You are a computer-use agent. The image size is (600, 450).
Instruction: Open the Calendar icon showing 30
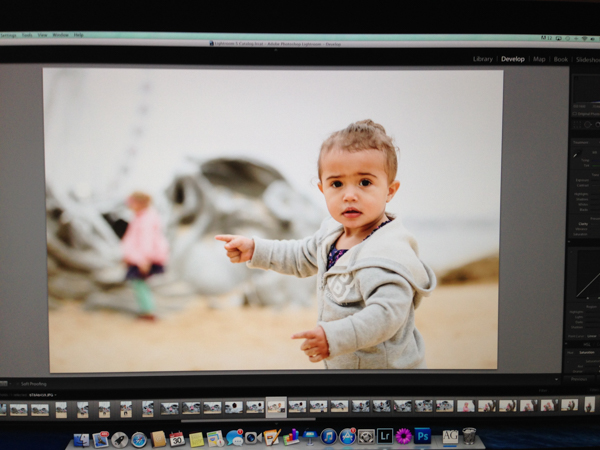pos(177,439)
